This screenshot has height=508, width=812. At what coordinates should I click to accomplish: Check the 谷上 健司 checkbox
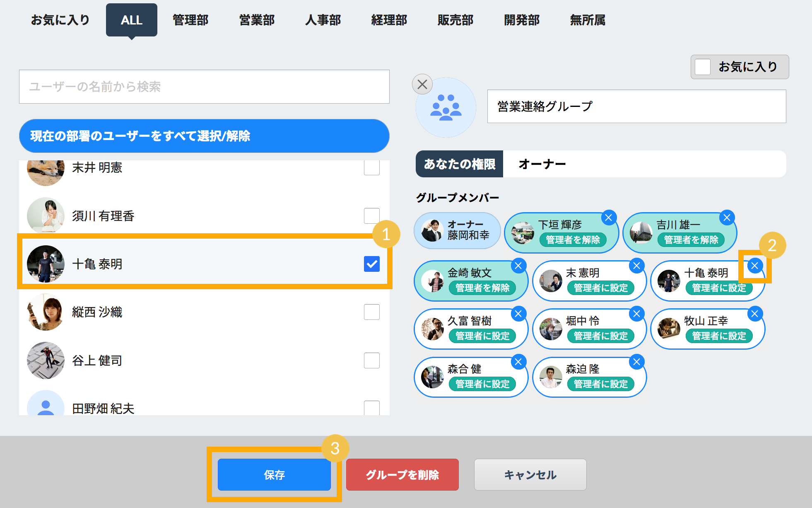371,360
